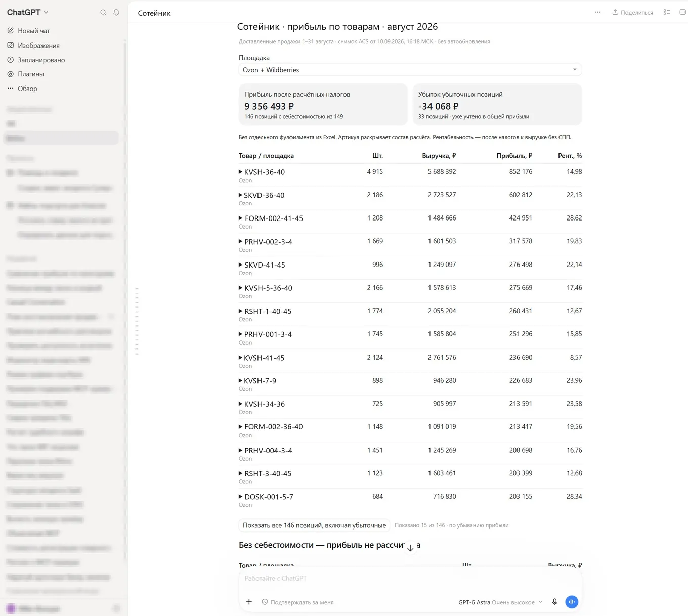Screen dimensions: 688x616
Task: Open the notifications bell icon
Action: pos(116,12)
